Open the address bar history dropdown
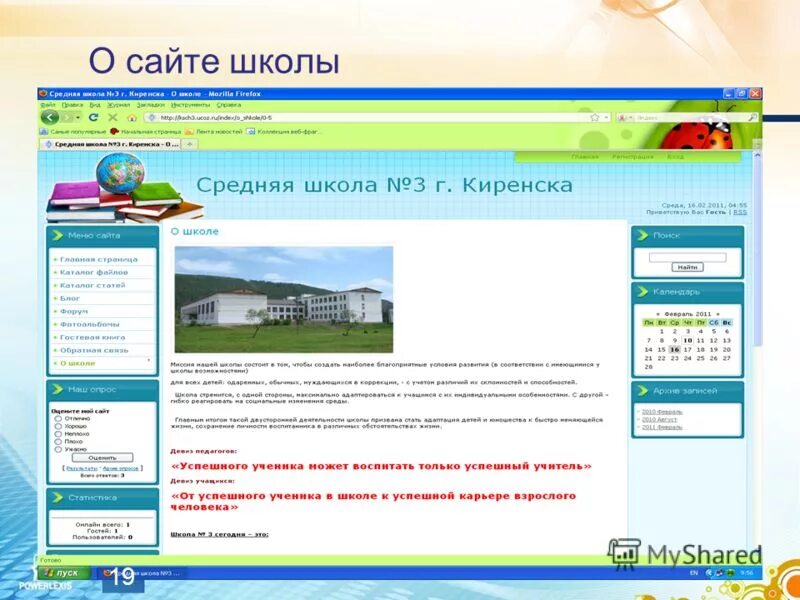 pyautogui.click(x=605, y=117)
